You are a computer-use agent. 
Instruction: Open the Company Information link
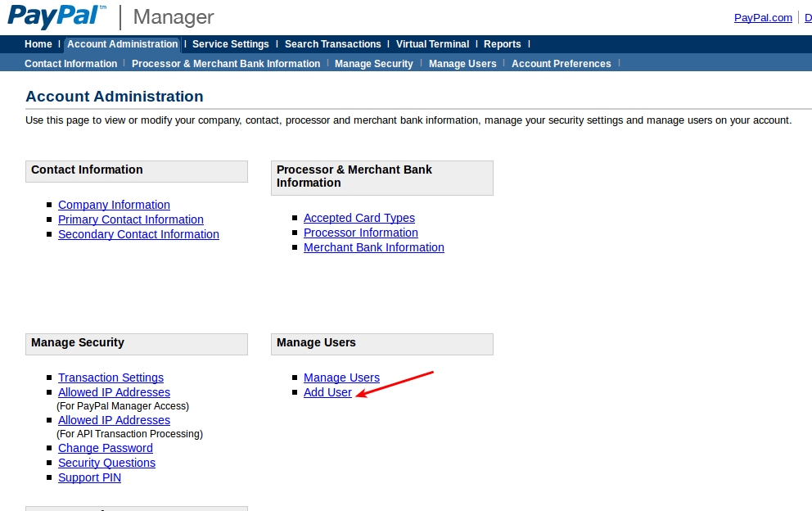click(x=114, y=205)
